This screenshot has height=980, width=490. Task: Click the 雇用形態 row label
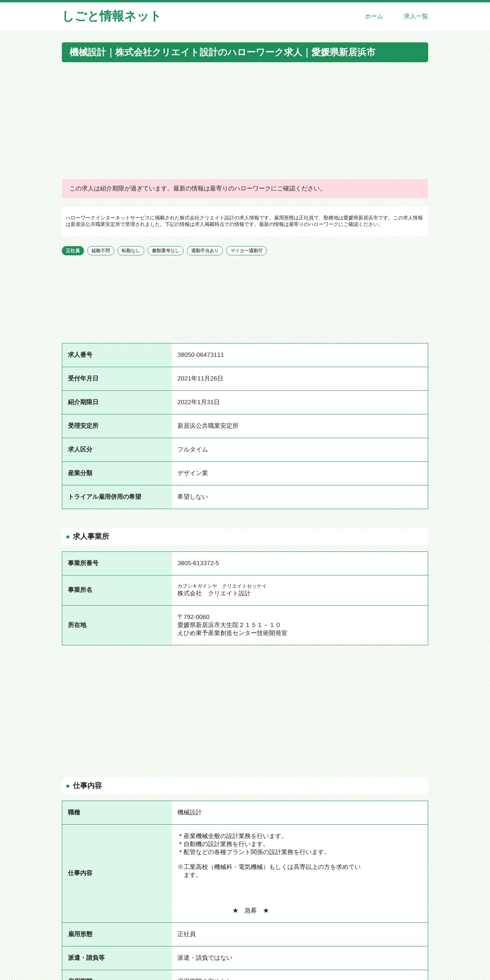tap(80, 934)
